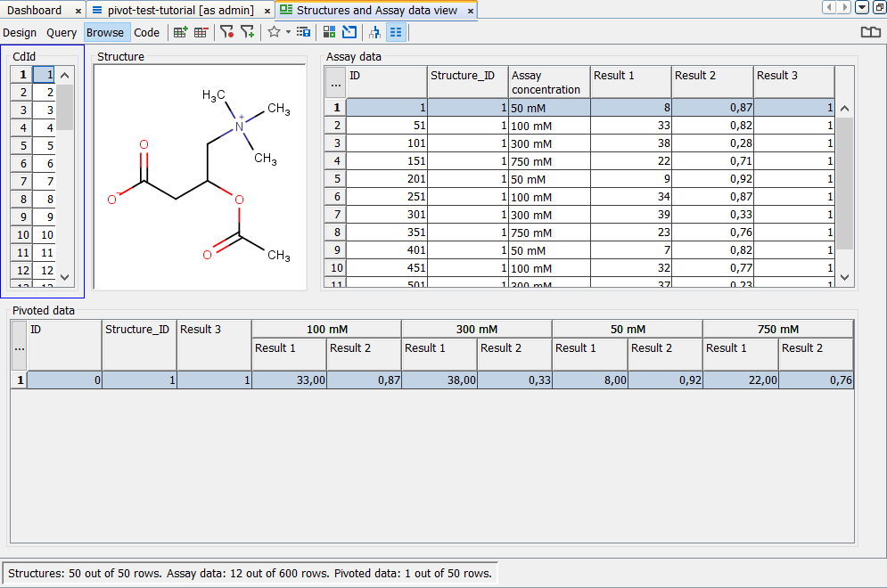Click the Assay data vertical scrollbar thumb
This screenshot has width=887, height=588.
point(844,183)
